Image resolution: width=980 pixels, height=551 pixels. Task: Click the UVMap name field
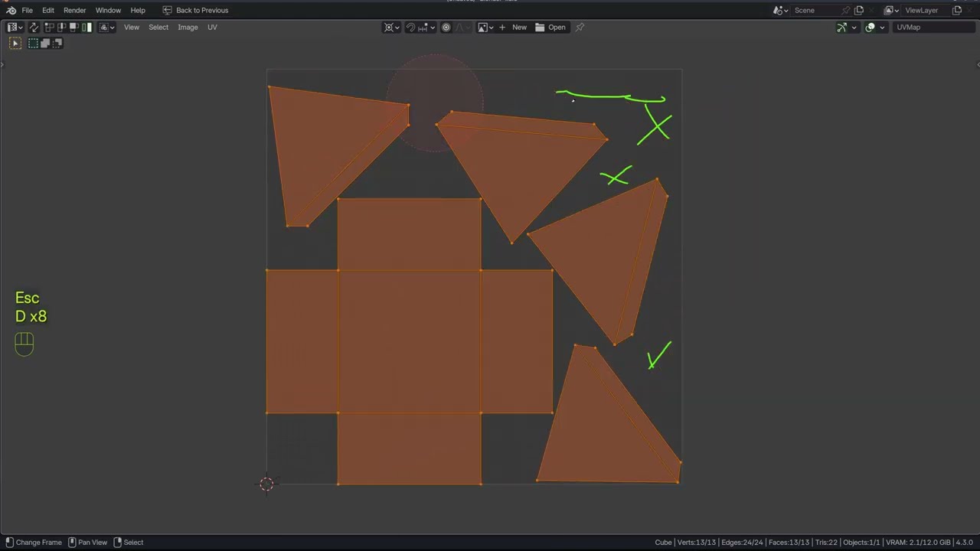(x=935, y=27)
